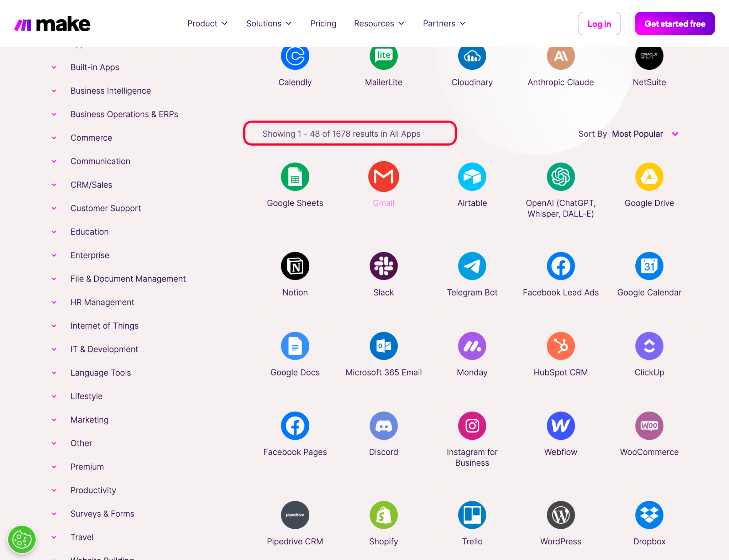The image size is (729, 560).
Task: Select the Pricing menu item
Action: (x=323, y=23)
